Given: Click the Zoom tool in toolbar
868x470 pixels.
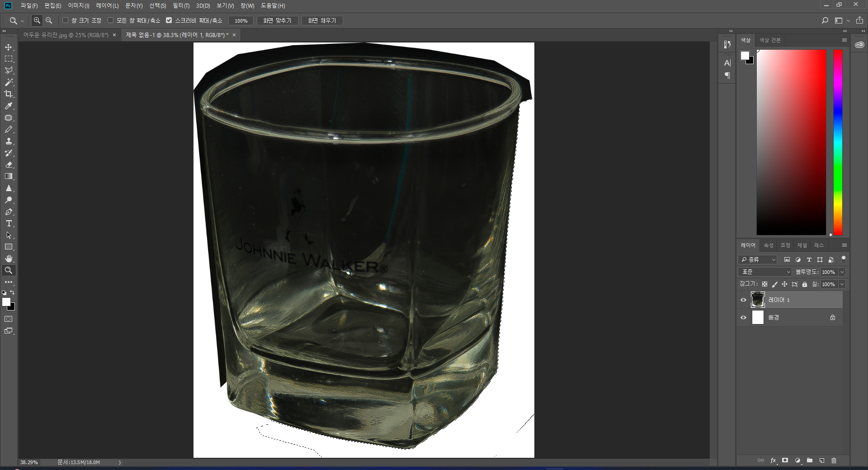Looking at the screenshot, I should click(x=9, y=271).
